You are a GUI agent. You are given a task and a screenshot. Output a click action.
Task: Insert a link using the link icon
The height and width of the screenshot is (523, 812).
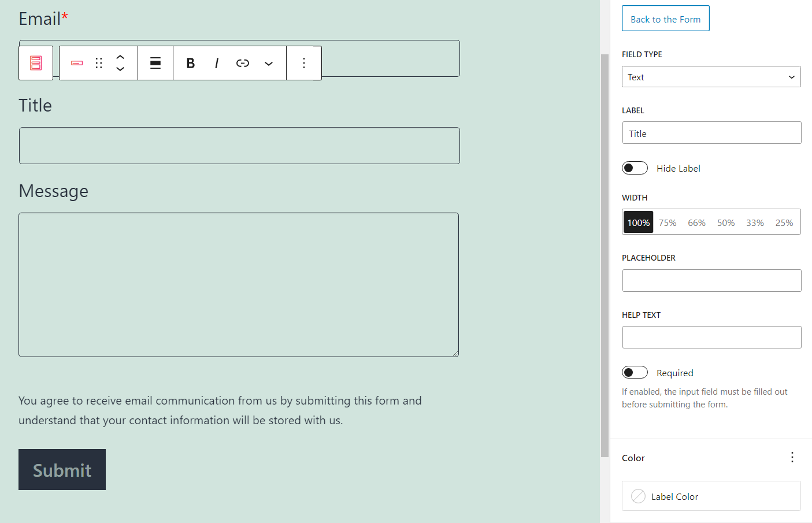coord(242,62)
